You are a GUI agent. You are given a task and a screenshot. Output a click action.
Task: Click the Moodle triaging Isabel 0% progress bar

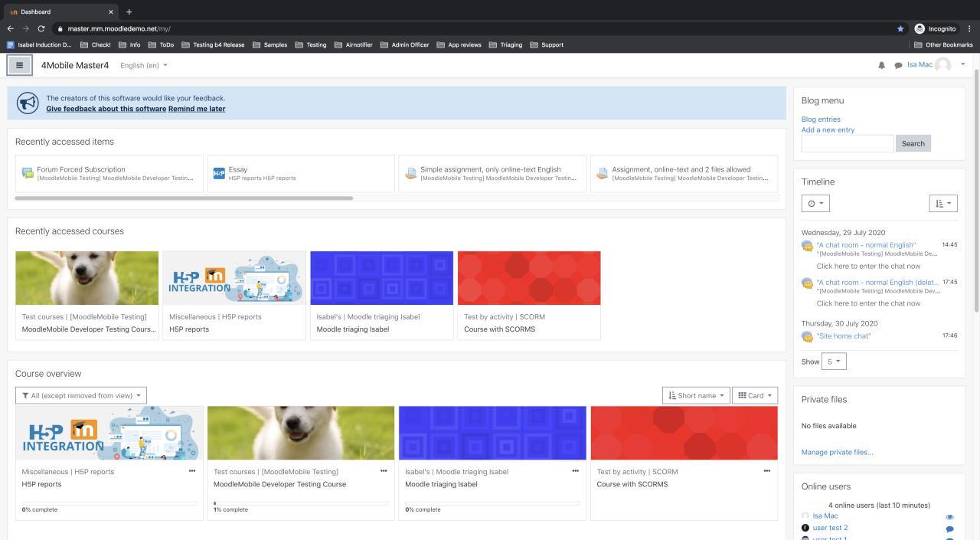492,503
